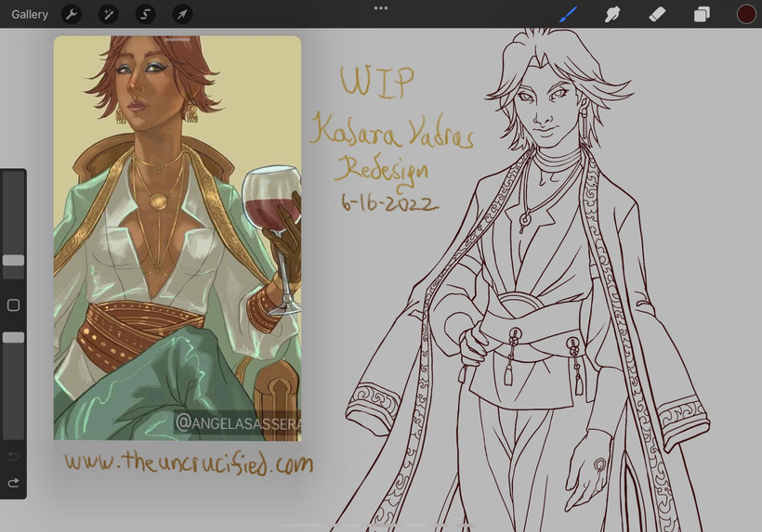Open the Layers panel
The width and height of the screenshot is (762, 532).
702,14
